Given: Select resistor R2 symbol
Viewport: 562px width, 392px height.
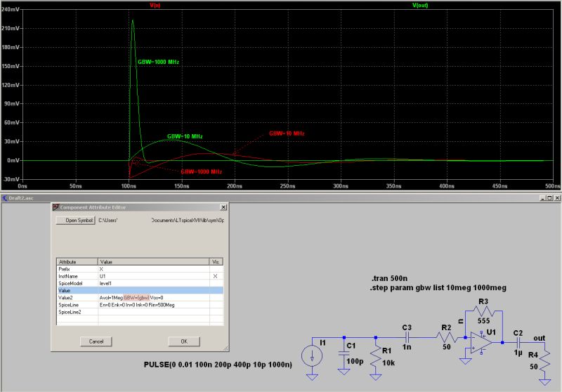Looking at the screenshot, I should click(447, 337).
